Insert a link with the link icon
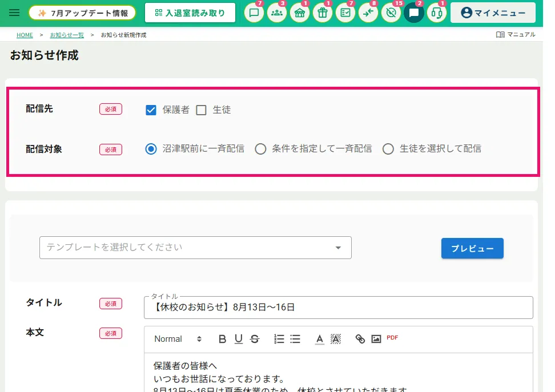This screenshot has width=555, height=392. (x=360, y=339)
